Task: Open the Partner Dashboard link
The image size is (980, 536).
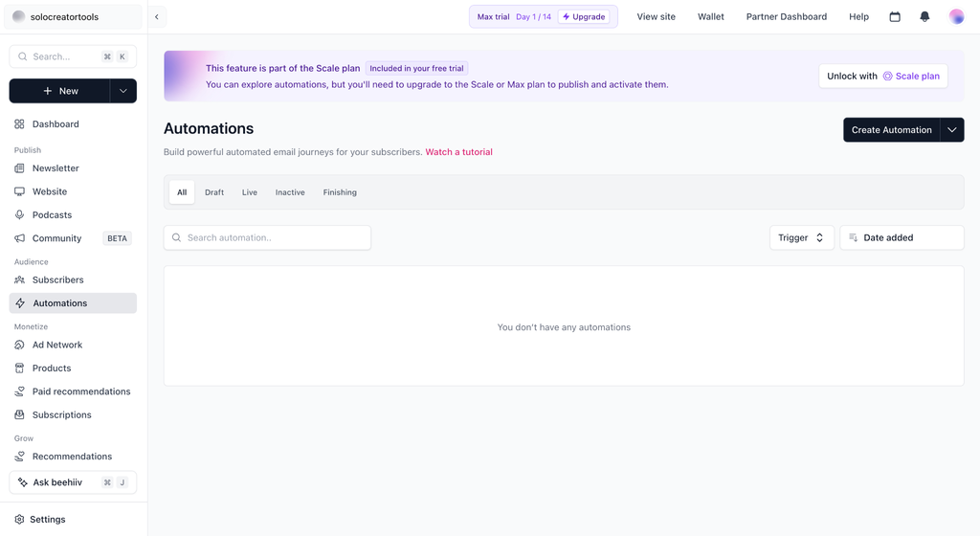Action: [787, 17]
